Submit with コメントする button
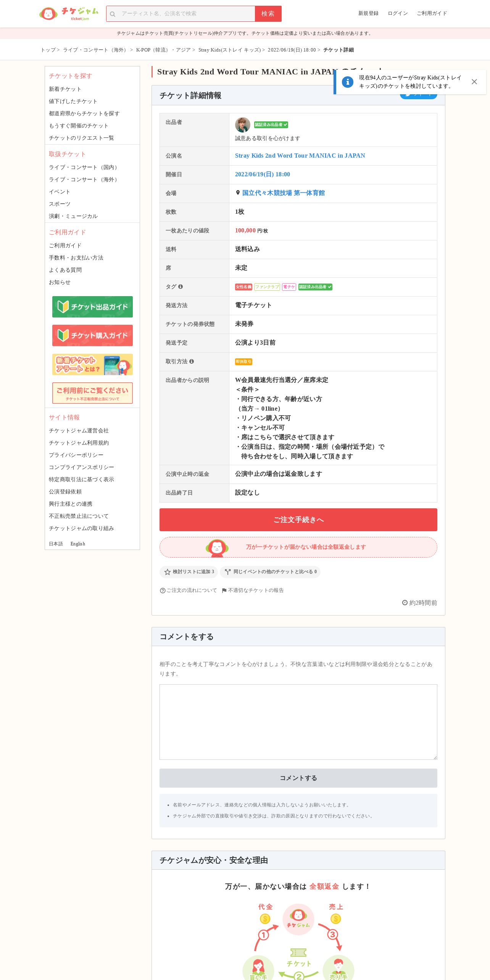The height and width of the screenshot is (980, 490). pyautogui.click(x=298, y=778)
